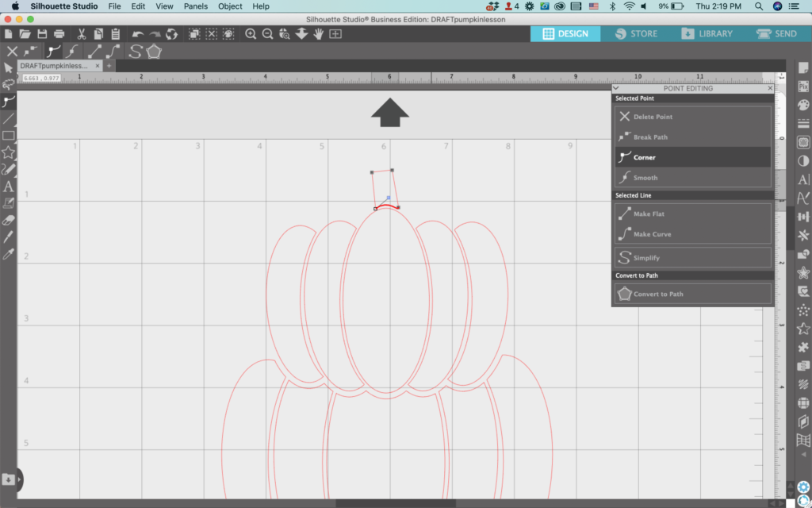Open the Modify panel icon

803,254
